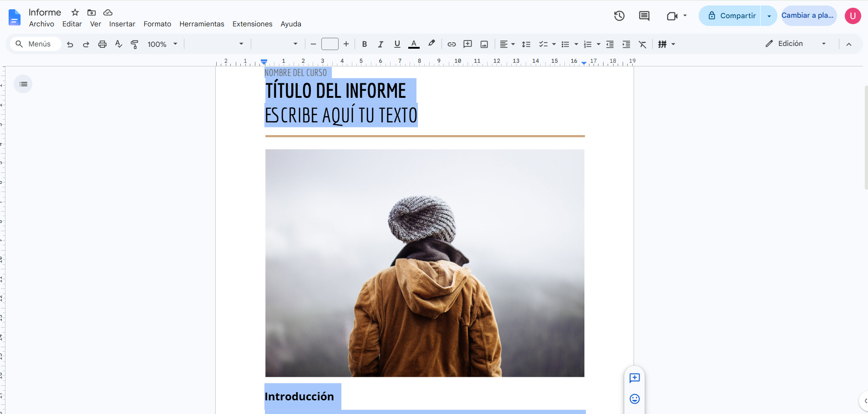Add comment on page margin
Viewport: 868px width, 414px height.
(635, 378)
